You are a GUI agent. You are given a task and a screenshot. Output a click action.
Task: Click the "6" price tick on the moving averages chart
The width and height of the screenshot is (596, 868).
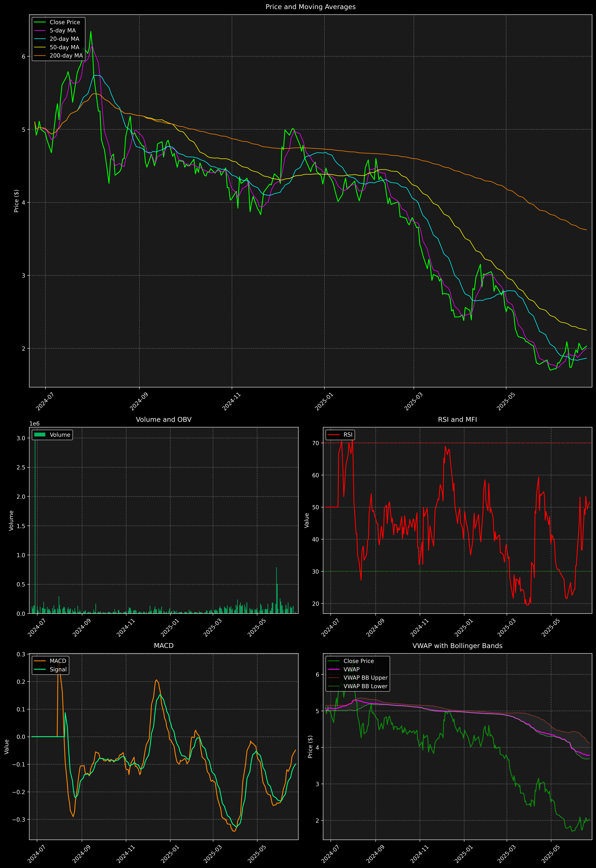coord(23,56)
